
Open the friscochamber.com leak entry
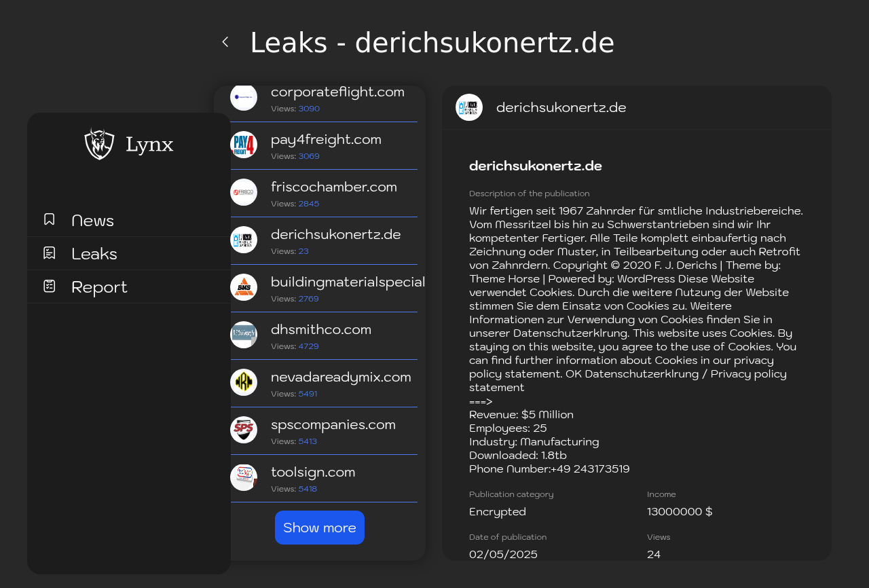(x=324, y=194)
